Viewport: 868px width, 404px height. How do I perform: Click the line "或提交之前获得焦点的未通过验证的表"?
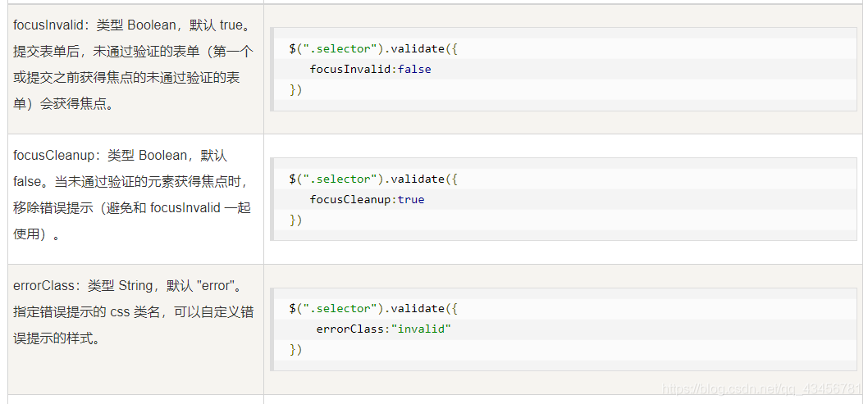point(127,78)
